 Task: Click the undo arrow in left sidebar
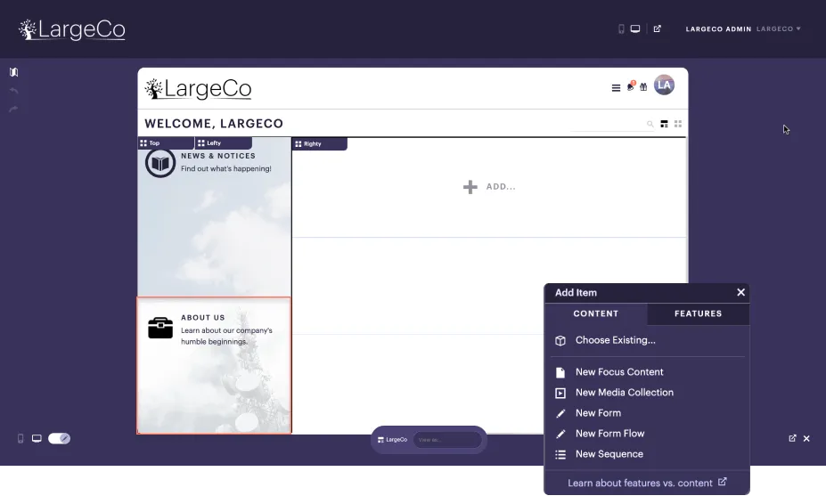[14, 91]
